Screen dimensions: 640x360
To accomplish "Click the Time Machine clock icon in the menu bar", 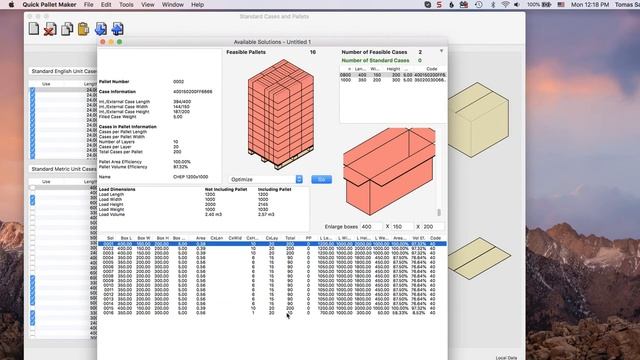I will (x=479, y=4).
